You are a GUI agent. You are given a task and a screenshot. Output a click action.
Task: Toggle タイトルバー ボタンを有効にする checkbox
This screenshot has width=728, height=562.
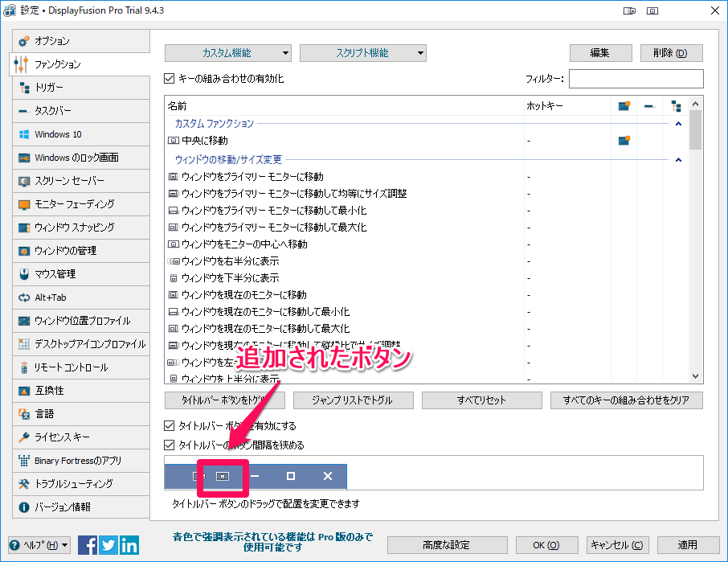pyautogui.click(x=170, y=425)
